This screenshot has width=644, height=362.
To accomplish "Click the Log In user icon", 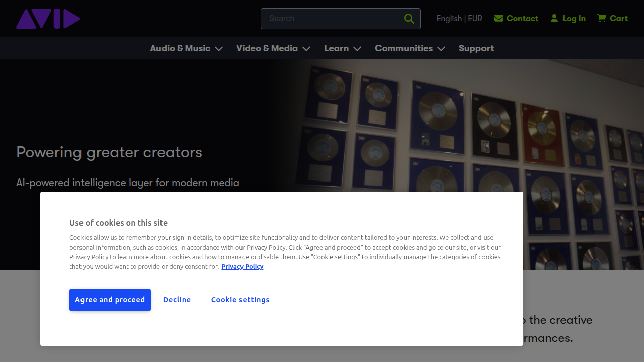I will click(554, 18).
